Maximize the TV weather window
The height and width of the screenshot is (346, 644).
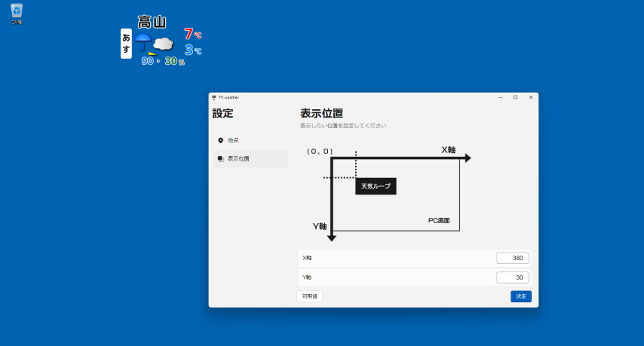point(516,98)
